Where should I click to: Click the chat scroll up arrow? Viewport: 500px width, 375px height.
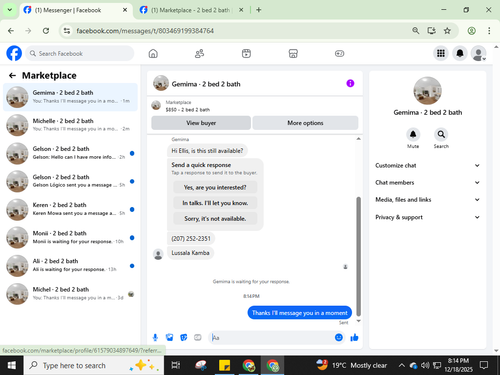click(359, 139)
